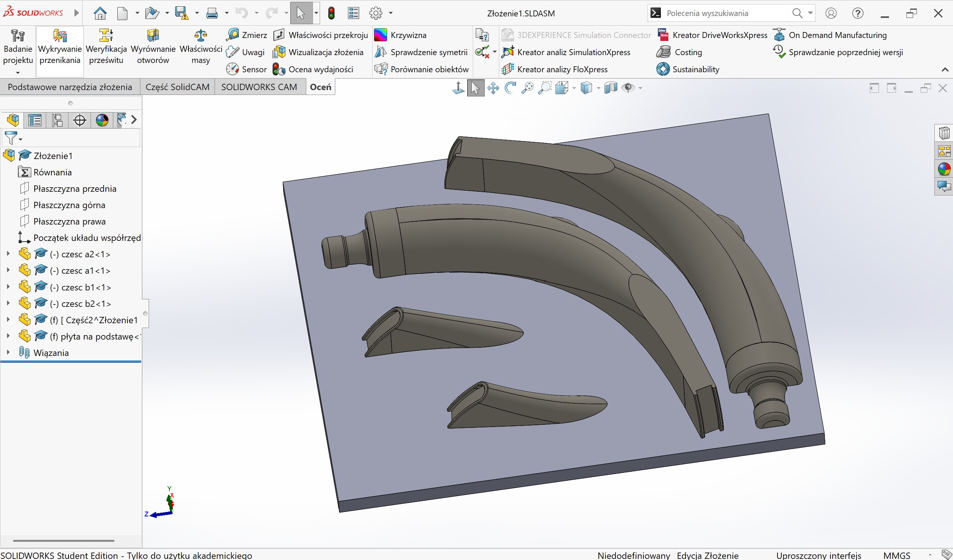
Task: Open the Badanie projektu dropdown arrow
Action: 18,73
